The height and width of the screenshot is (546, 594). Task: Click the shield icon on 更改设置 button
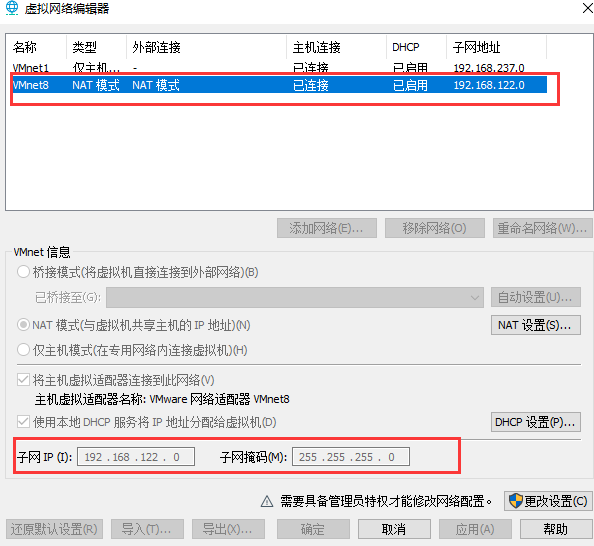click(x=516, y=501)
